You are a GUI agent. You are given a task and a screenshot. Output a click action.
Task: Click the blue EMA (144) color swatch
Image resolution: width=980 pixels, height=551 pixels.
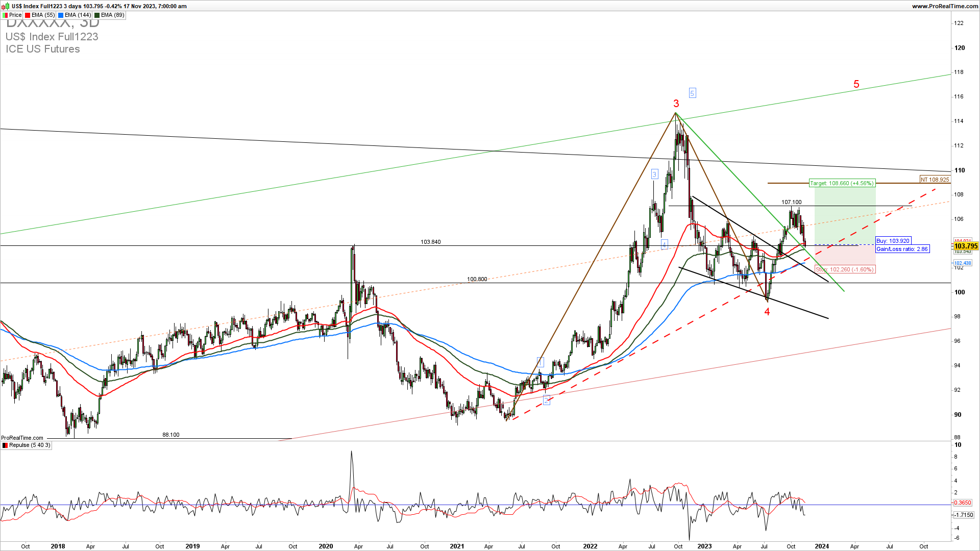61,15
